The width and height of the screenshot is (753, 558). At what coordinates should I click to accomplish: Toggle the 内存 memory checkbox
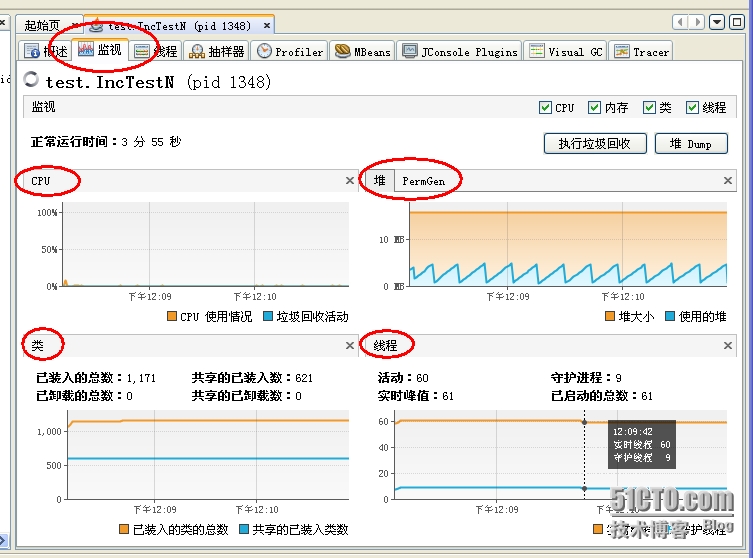[594, 107]
